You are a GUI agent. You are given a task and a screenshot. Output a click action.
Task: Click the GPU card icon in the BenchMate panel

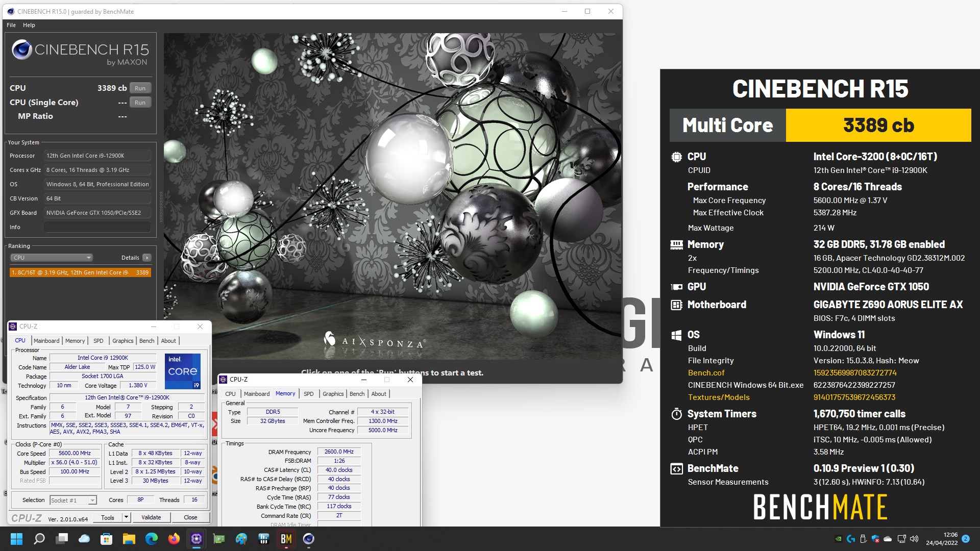coord(676,287)
